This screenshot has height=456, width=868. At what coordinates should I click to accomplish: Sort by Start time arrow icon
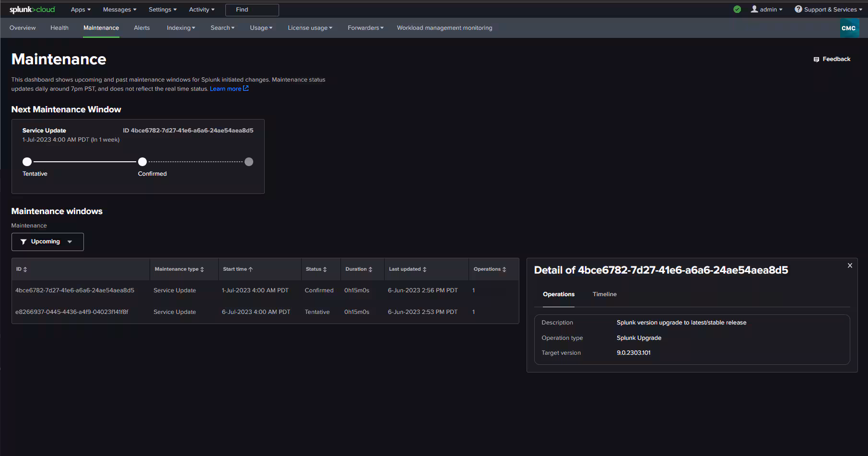pos(251,270)
